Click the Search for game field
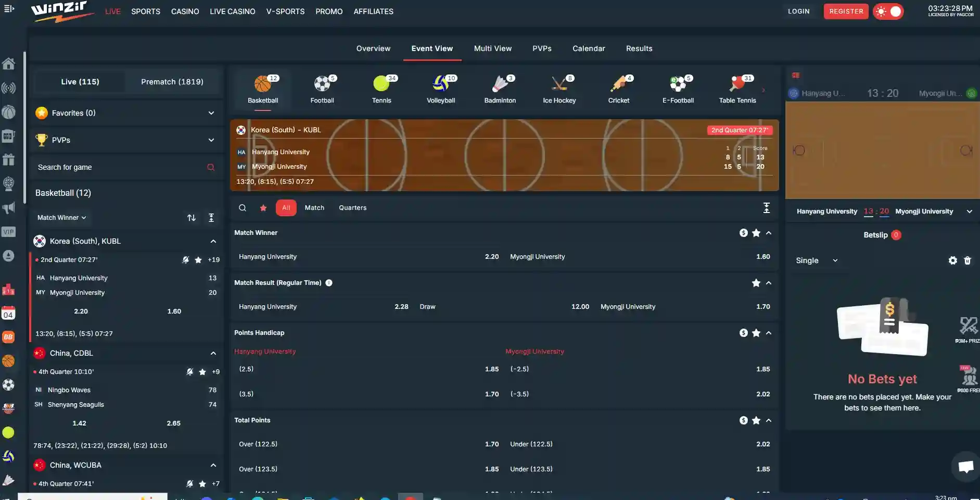The height and width of the screenshot is (500, 980). point(120,167)
